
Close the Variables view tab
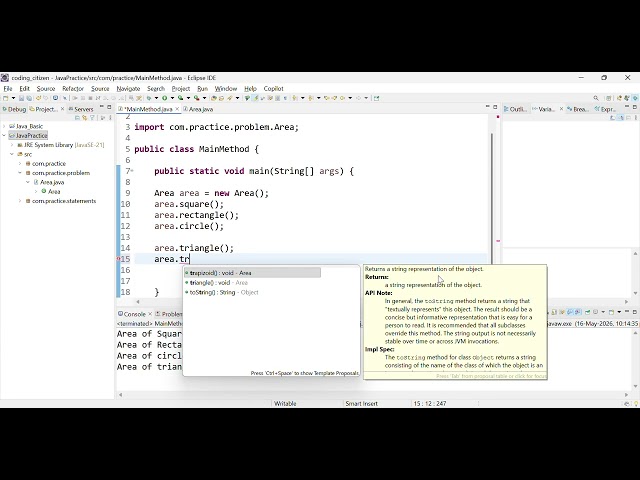[x=561, y=109]
